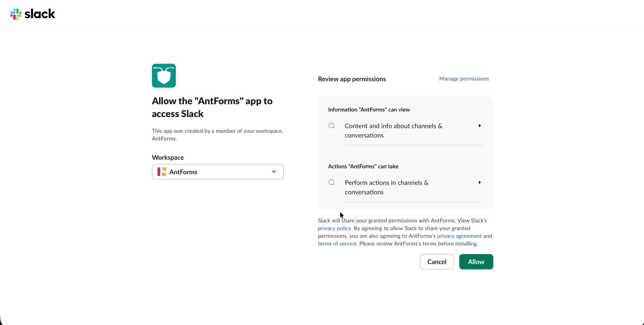Open the Workspace dropdown
Viewport: 644px width, 325px height.
[274, 172]
